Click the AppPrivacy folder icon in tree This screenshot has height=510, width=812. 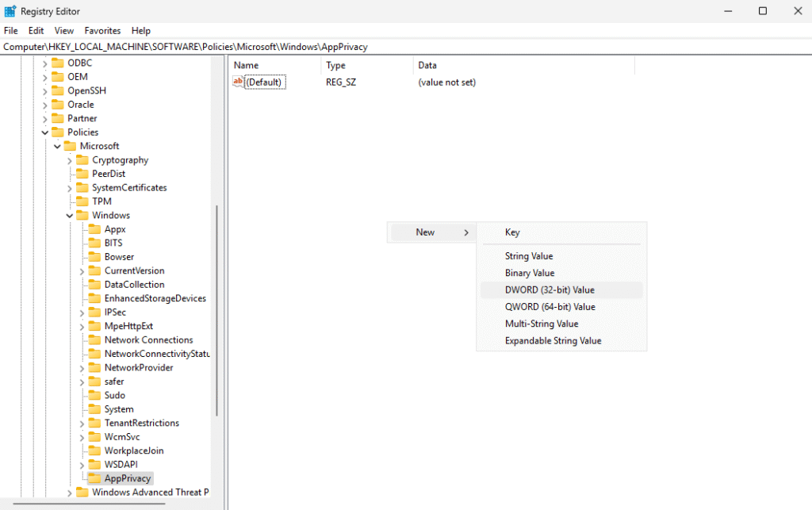[x=94, y=478]
